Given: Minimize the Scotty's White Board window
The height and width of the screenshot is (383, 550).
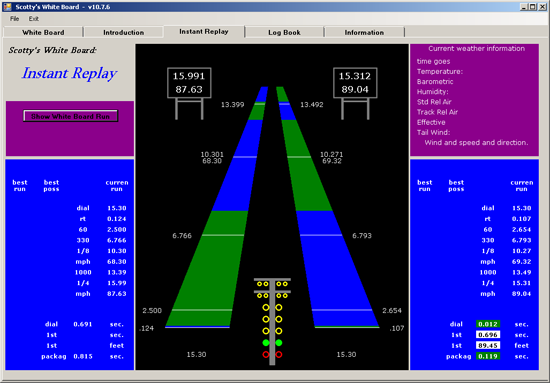Looking at the screenshot, I should pyautogui.click(x=524, y=7).
